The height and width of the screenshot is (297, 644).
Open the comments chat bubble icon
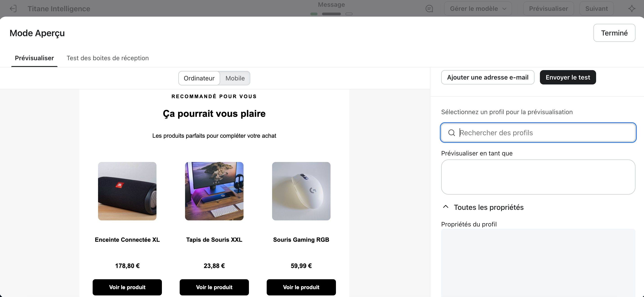point(429,9)
